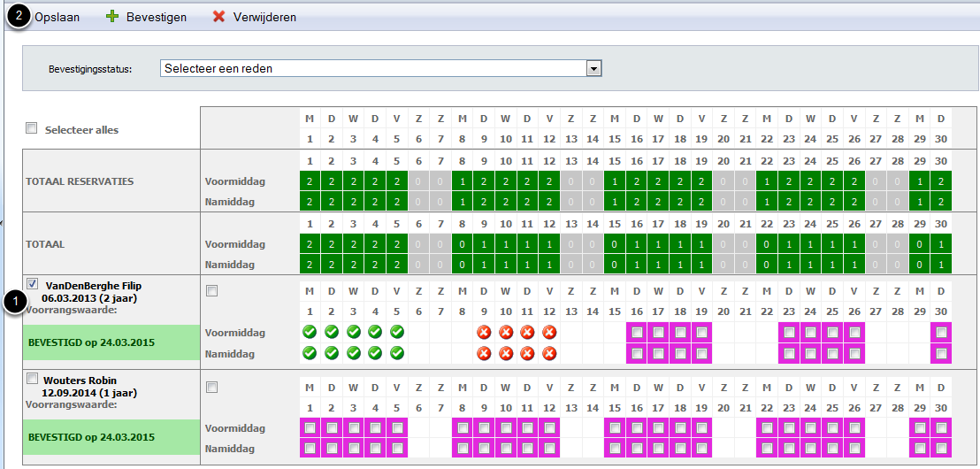The width and height of the screenshot is (980, 469).
Task: Toggle the whole-row checkbox for VanDenBerghe's calendar
Action: point(211,290)
